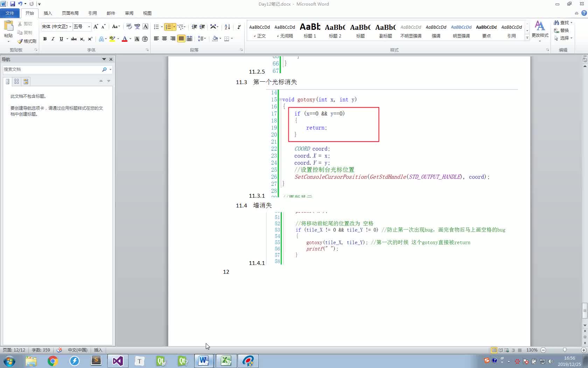Click the Zoom Out minus button
This screenshot has width=588, height=368.
tap(543, 350)
